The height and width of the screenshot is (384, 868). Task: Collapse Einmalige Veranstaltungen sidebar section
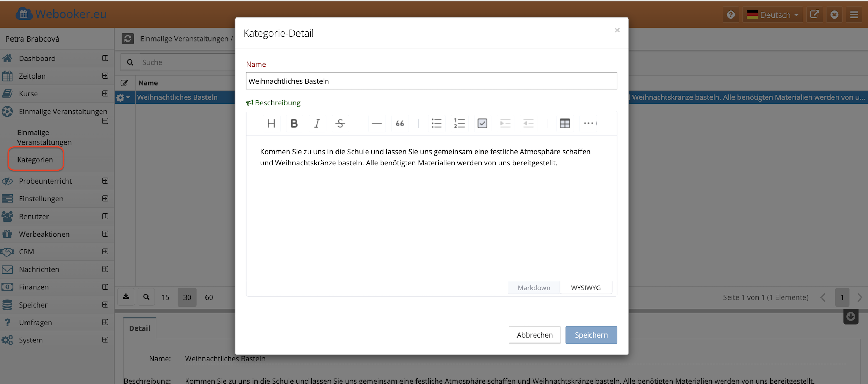[x=105, y=121]
